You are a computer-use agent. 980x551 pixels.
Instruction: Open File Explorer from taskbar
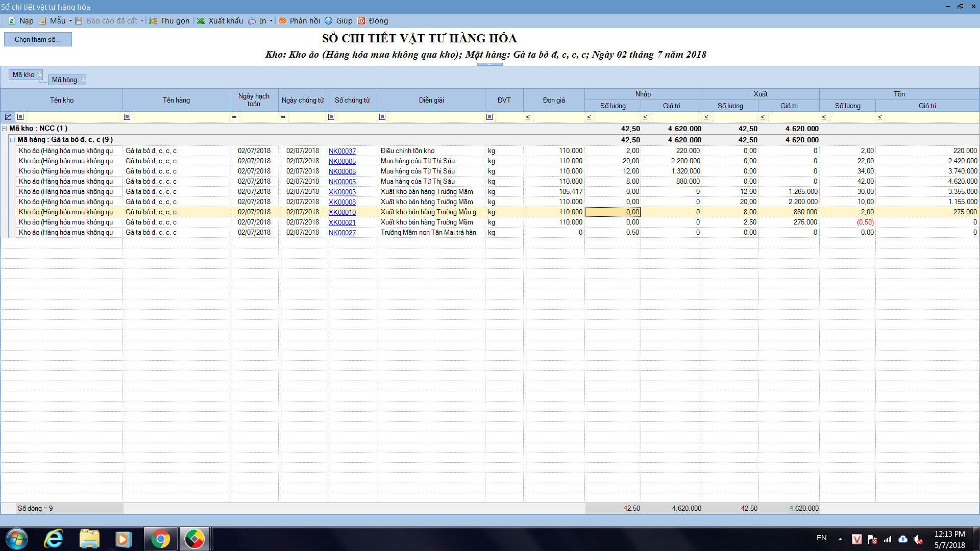pyautogui.click(x=89, y=539)
